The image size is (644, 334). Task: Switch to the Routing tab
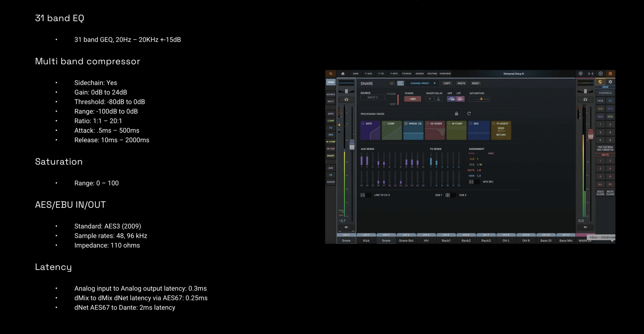pyautogui.click(x=432, y=74)
